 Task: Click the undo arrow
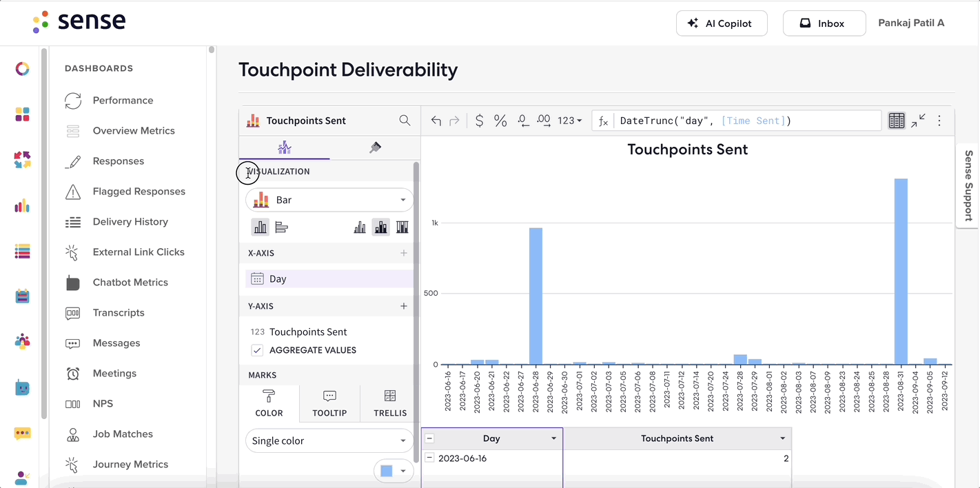click(436, 121)
